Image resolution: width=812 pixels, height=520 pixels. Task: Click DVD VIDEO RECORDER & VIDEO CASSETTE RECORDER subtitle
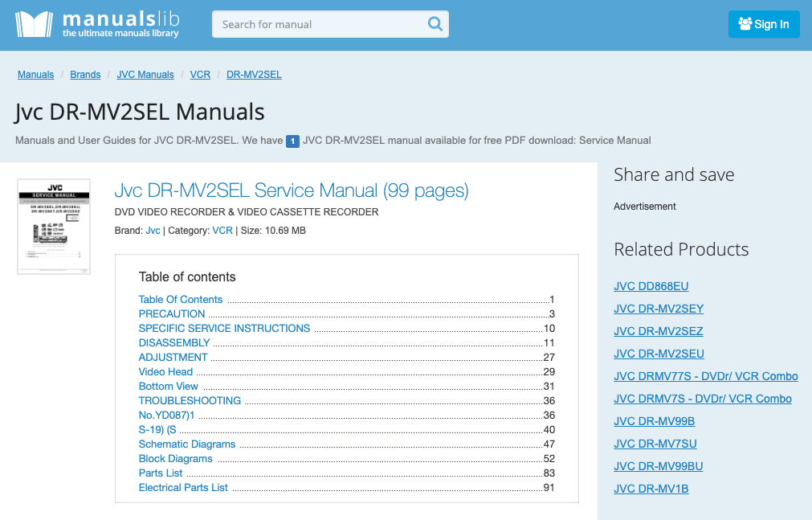247,212
